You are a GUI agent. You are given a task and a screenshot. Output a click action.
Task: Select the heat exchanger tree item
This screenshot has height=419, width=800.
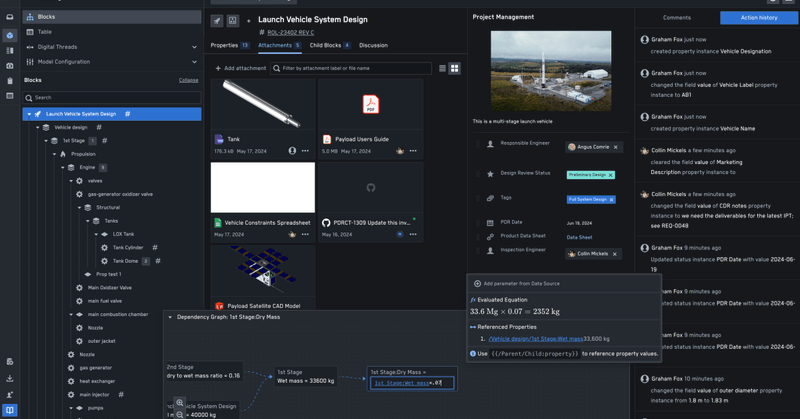pyautogui.click(x=97, y=381)
